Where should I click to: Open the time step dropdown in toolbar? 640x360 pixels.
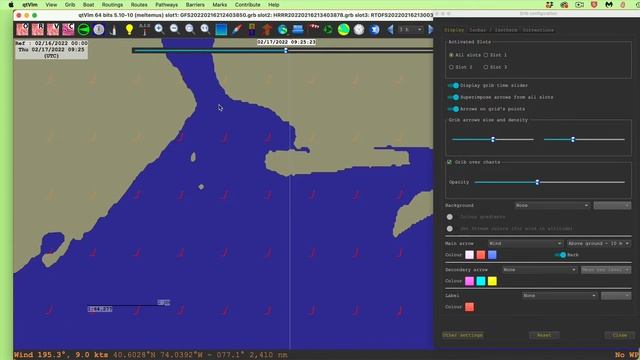coord(410,29)
